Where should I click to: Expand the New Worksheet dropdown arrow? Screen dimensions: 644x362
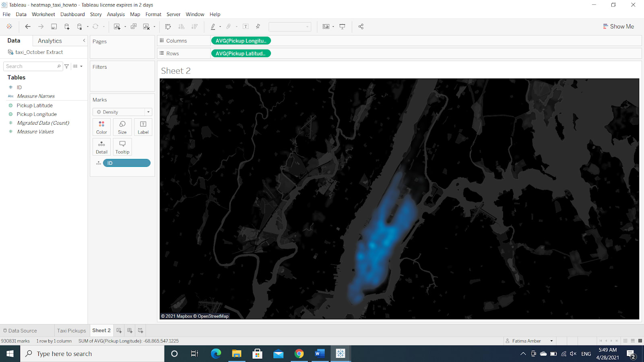125,27
